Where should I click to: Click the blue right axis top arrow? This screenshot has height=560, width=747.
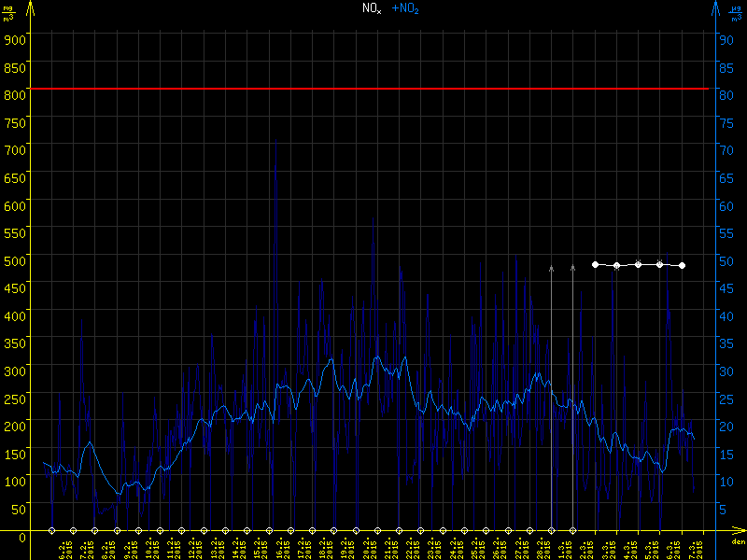[715, 7]
